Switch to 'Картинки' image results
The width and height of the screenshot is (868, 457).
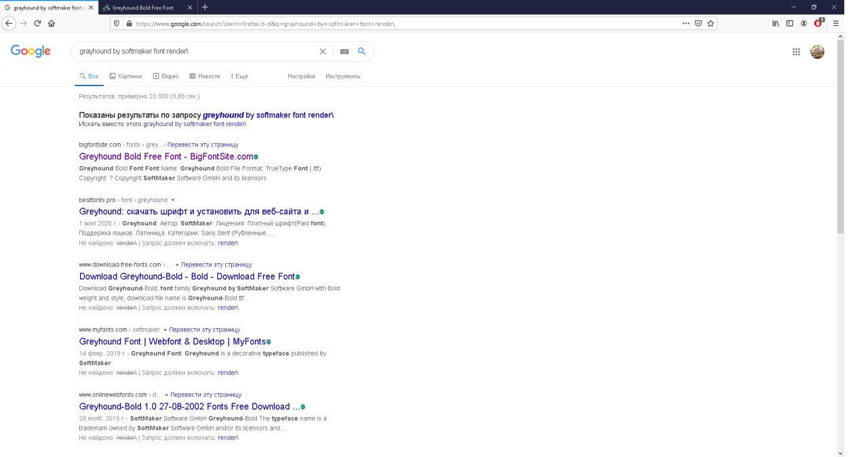125,77
